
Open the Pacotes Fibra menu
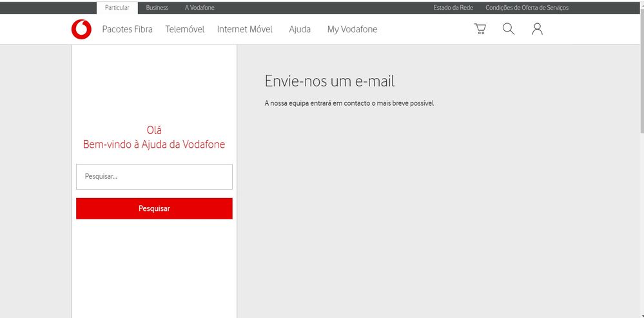tap(128, 29)
